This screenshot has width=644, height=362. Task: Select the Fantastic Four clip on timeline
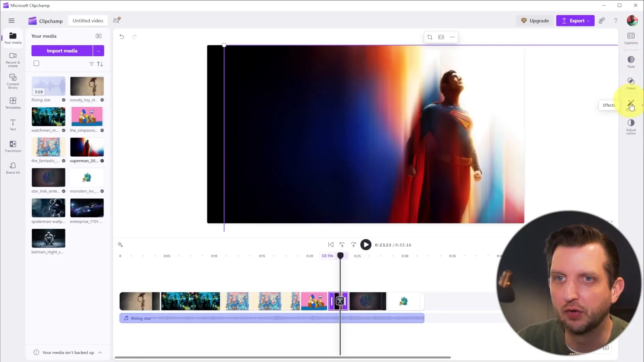(x=261, y=301)
